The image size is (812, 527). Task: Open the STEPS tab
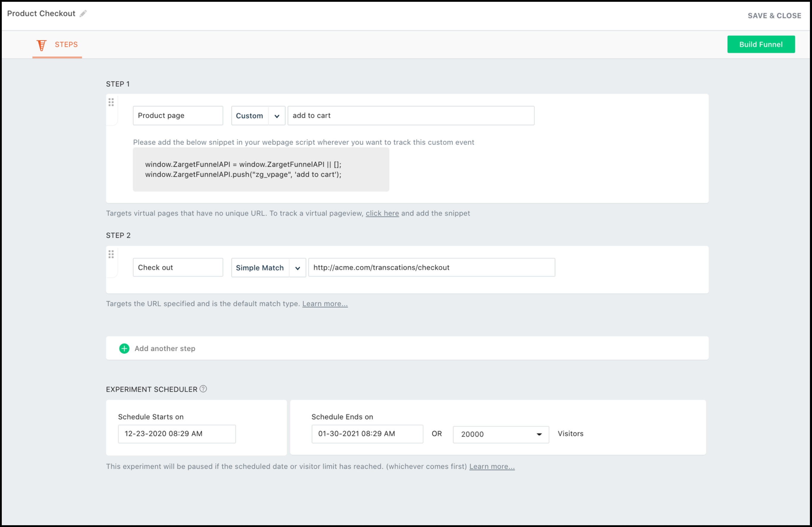pyautogui.click(x=57, y=45)
